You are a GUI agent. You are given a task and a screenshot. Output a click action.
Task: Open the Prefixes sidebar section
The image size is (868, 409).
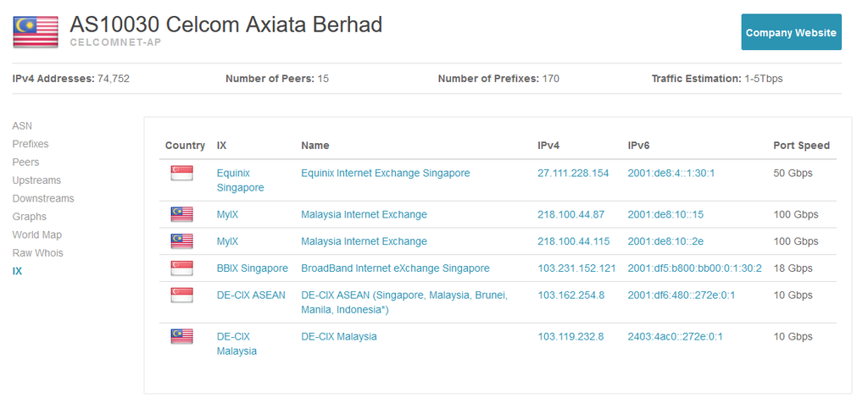tap(31, 144)
